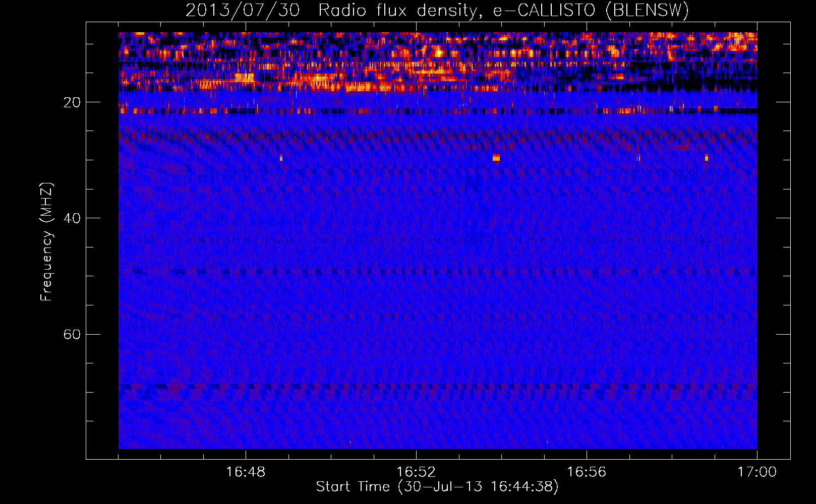This screenshot has height=504, width=816.
Task: Click the '20' frequency tick label
Action: tap(72, 102)
